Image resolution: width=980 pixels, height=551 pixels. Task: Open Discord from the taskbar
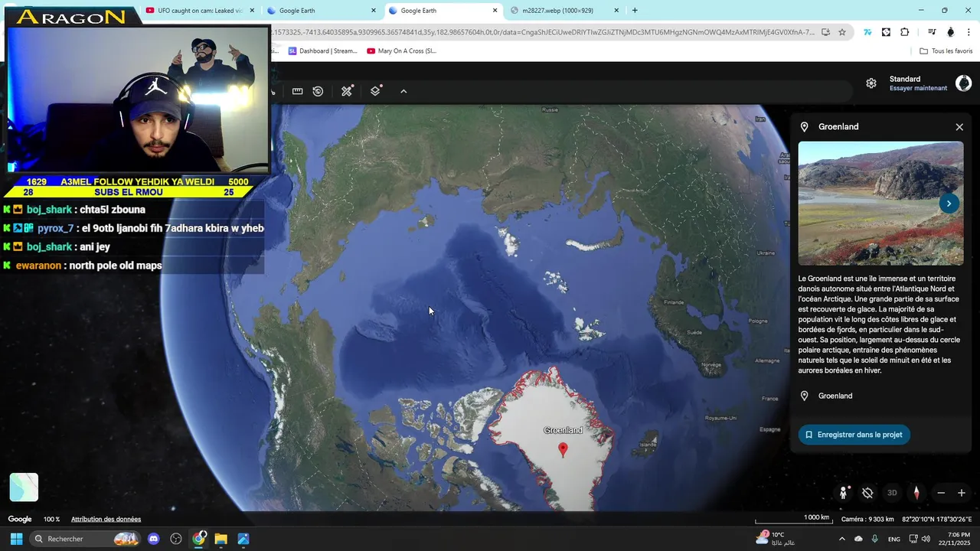[x=154, y=539]
